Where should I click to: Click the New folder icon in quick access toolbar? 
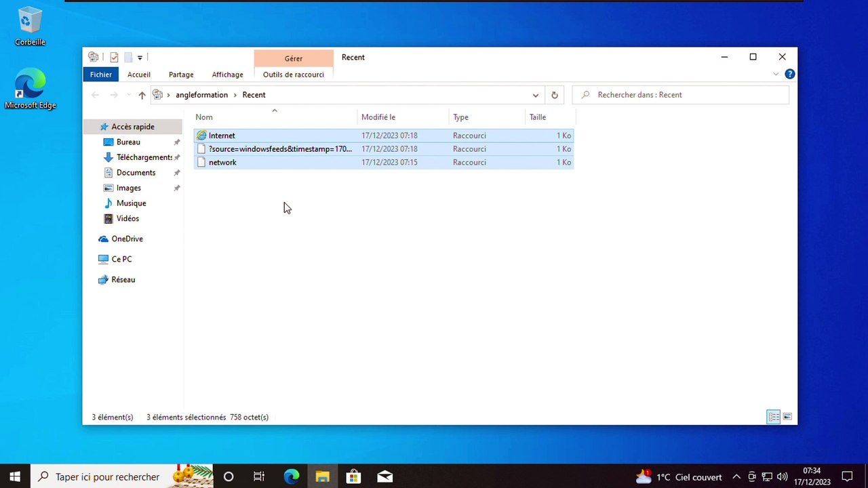(x=127, y=58)
